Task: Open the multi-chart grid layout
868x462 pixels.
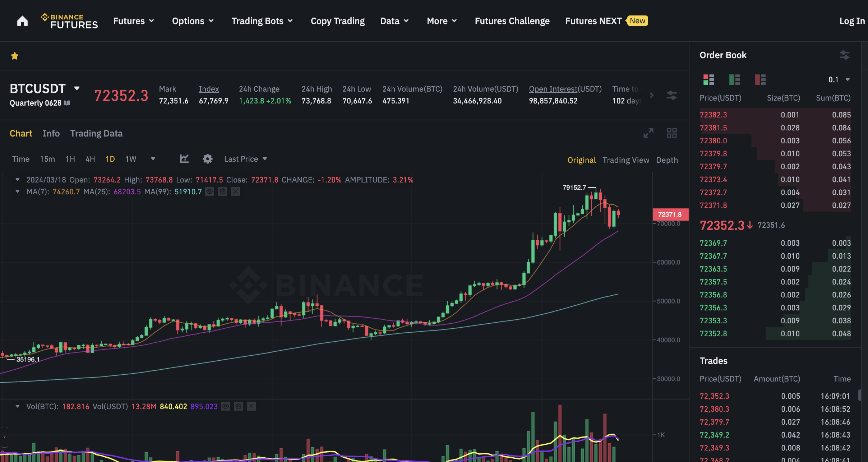Action: click(672, 133)
